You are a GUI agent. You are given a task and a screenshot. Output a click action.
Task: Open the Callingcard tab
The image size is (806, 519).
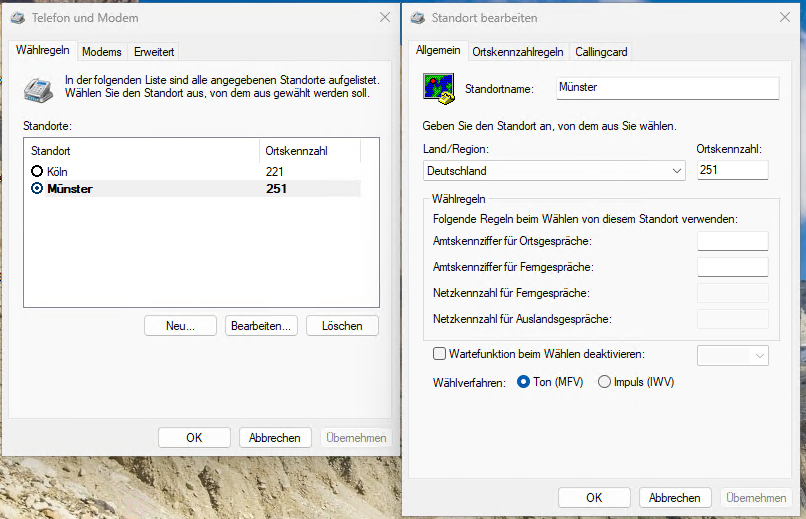(602, 52)
